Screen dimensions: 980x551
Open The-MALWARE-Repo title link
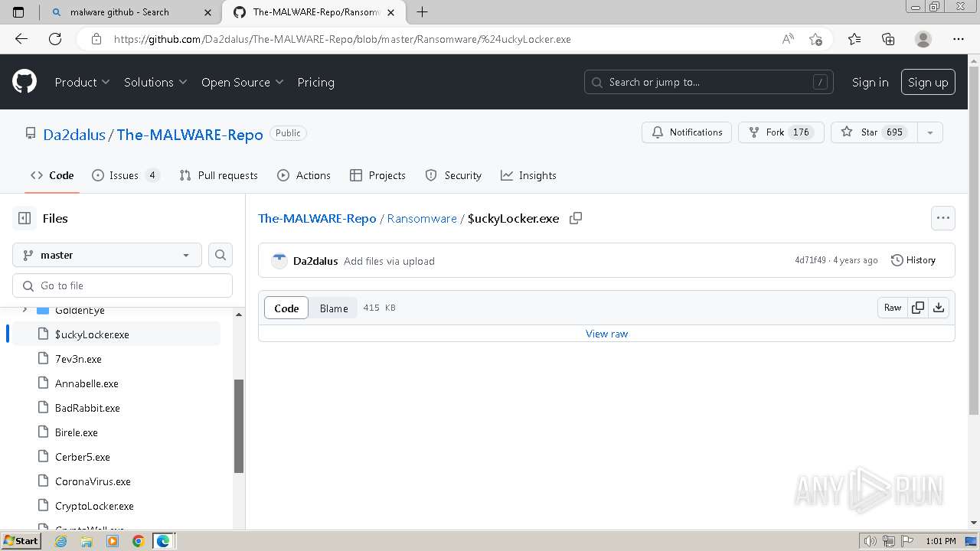190,134
